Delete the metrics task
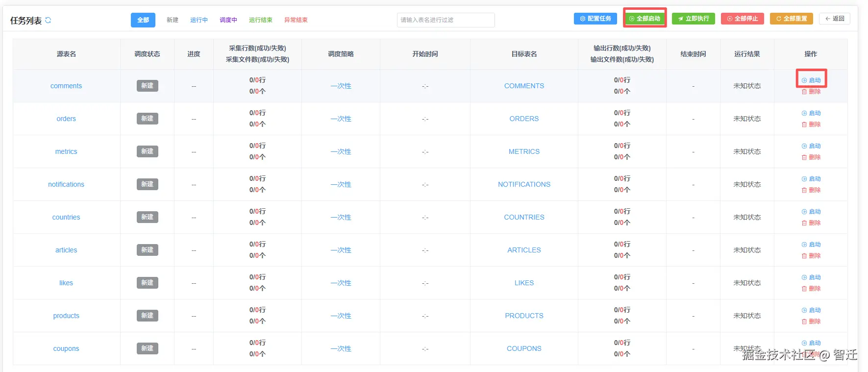 point(811,157)
